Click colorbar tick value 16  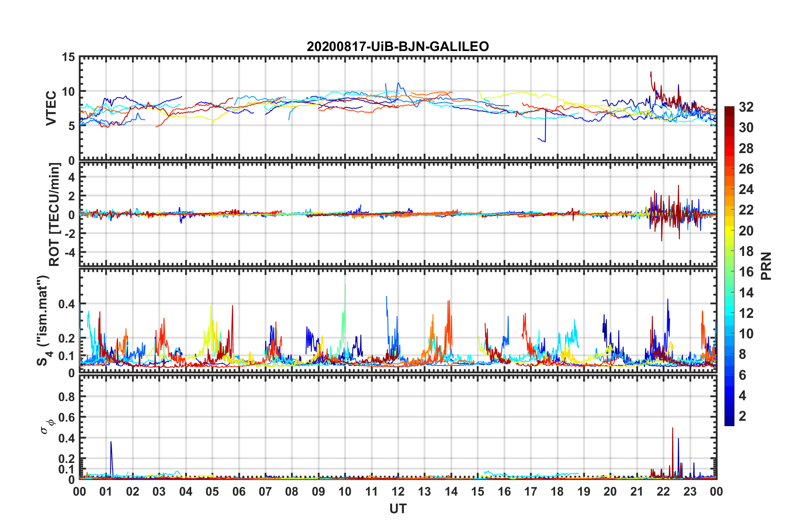pos(746,272)
